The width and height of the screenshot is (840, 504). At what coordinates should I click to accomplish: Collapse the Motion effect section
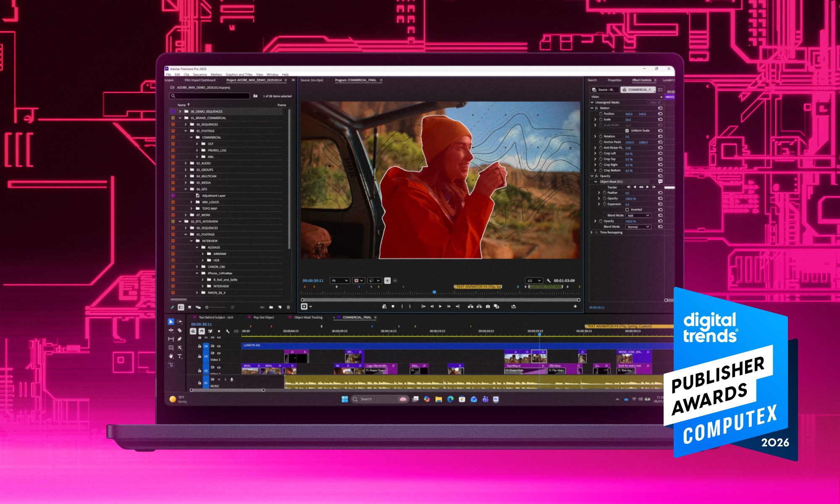tap(592, 108)
